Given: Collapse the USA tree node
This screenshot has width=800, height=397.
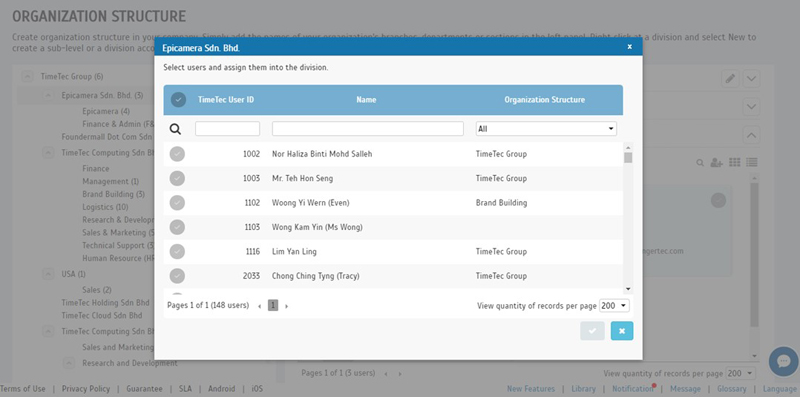Looking at the screenshot, I should [x=48, y=274].
